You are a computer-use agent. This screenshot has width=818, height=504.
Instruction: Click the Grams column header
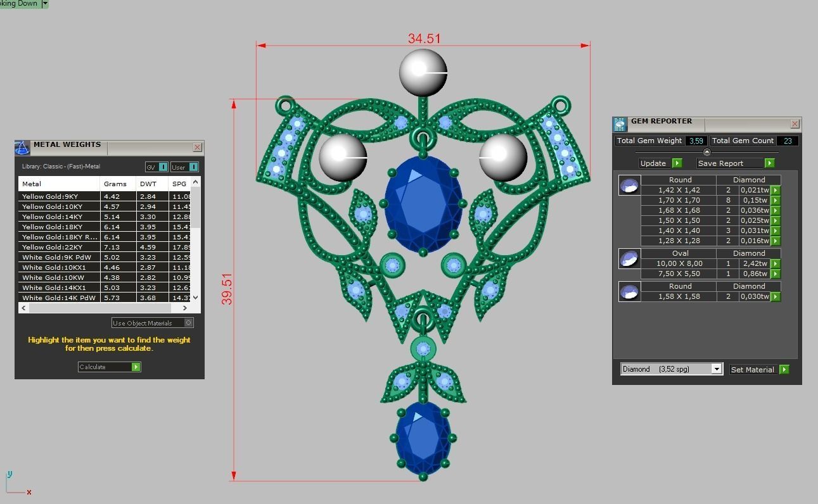[118, 184]
